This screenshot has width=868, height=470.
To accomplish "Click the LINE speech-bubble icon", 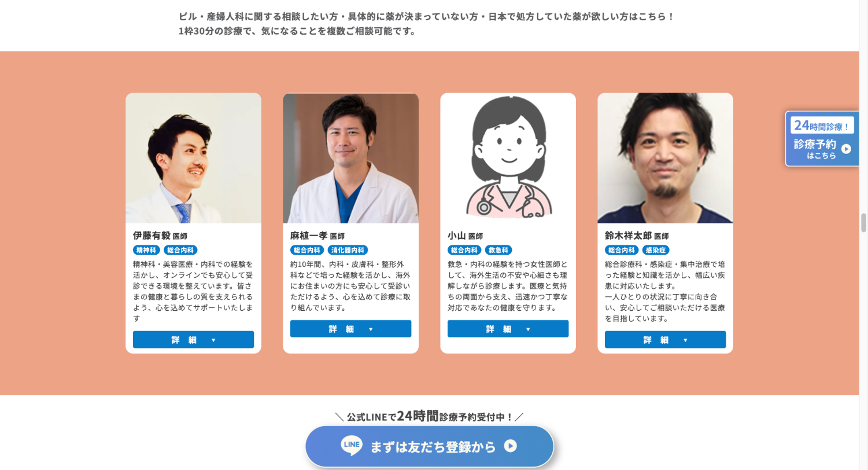I will 352,446.
